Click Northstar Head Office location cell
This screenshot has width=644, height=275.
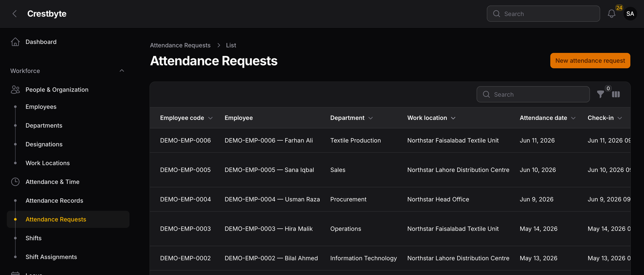438,199
